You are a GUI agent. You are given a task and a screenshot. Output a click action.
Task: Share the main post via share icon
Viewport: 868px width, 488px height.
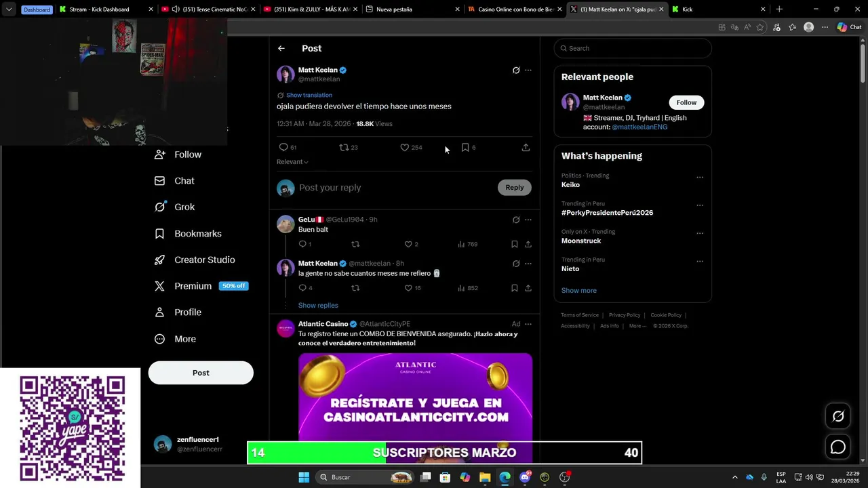526,147
